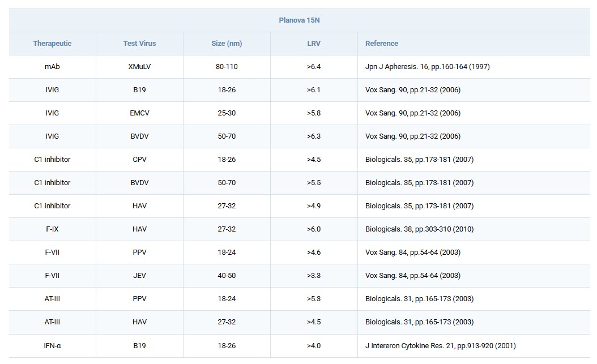Click the 80-110 size value
Screen dimensions: 597x364
click(227, 67)
